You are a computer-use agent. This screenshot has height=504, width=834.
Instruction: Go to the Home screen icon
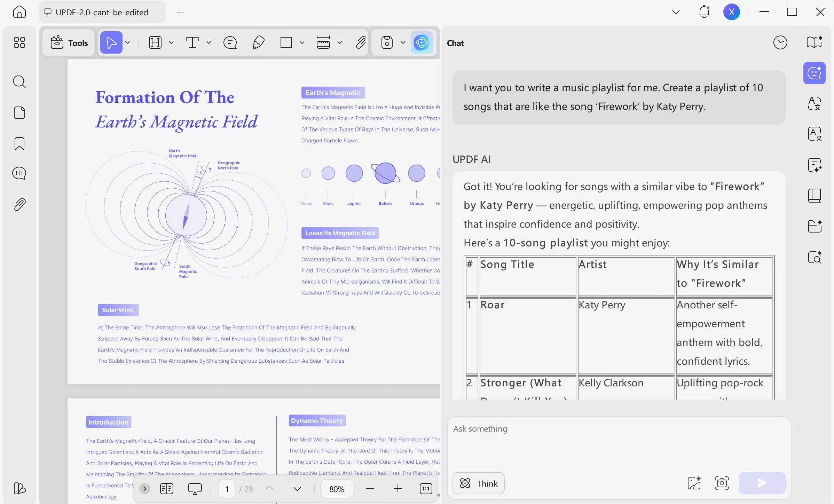19,12
